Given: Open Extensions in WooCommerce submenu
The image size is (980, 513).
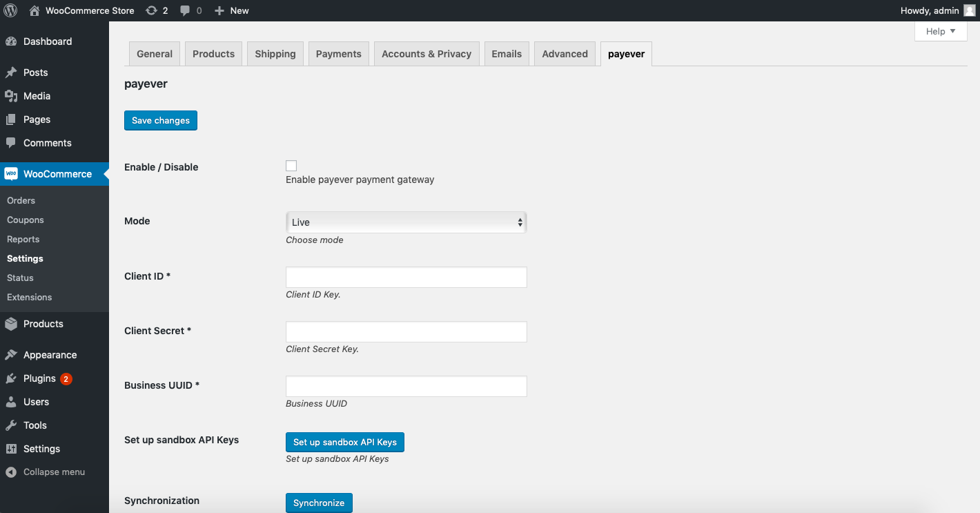Looking at the screenshot, I should click(x=29, y=297).
